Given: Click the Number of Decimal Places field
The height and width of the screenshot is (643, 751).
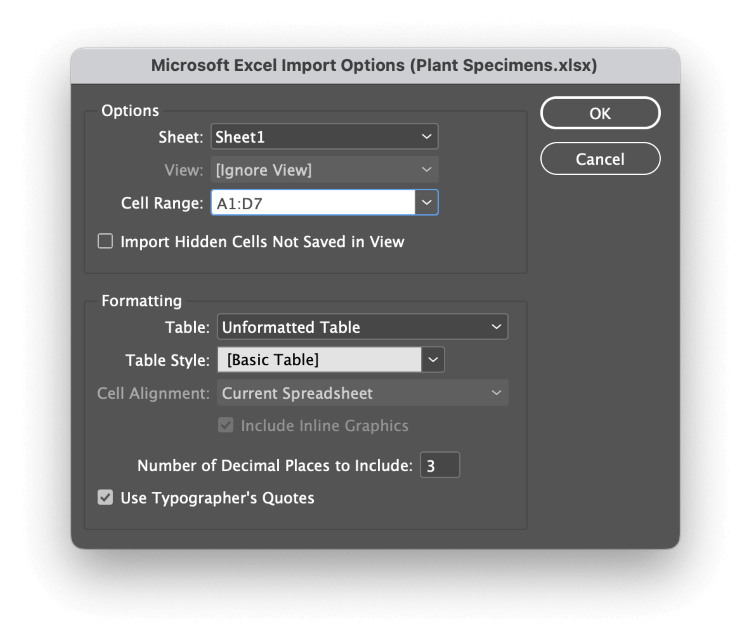Looking at the screenshot, I should (440, 465).
